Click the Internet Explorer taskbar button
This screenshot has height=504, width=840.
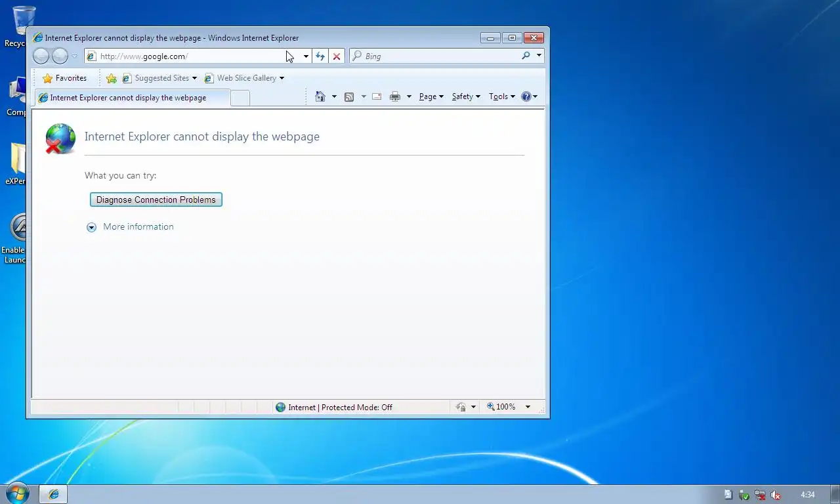pos(53,494)
